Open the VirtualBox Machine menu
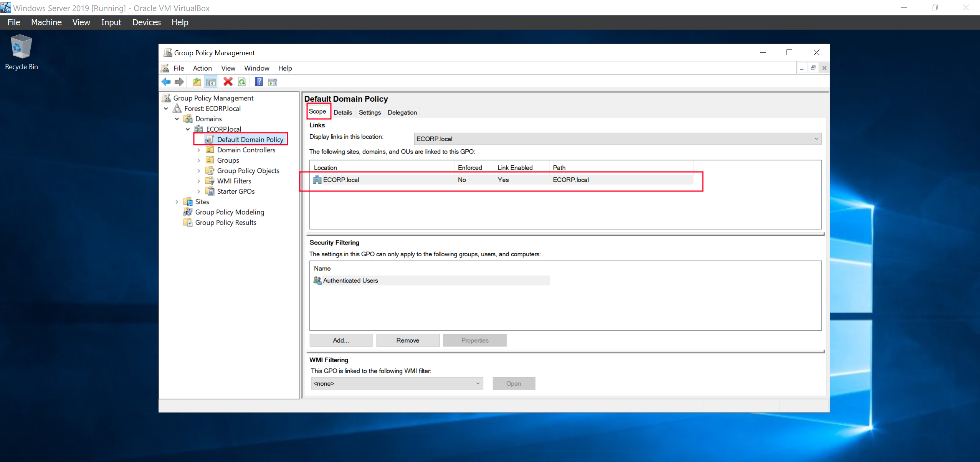 (x=46, y=22)
